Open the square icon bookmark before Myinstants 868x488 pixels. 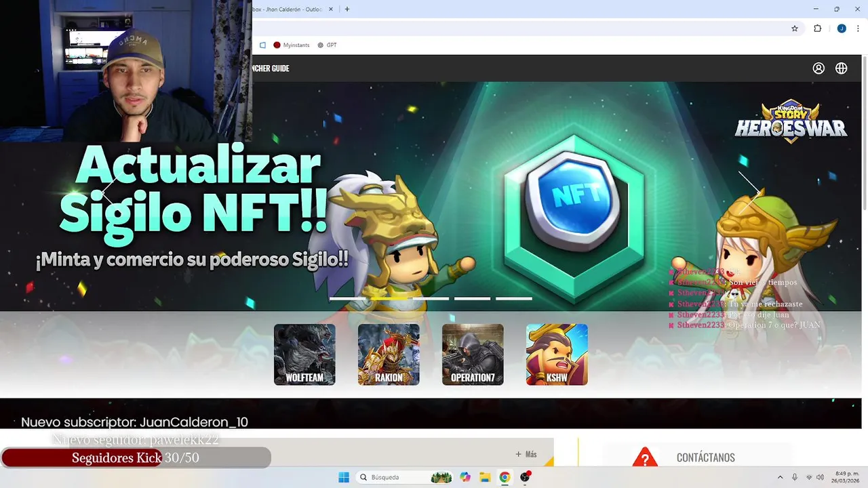tap(262, 45)
